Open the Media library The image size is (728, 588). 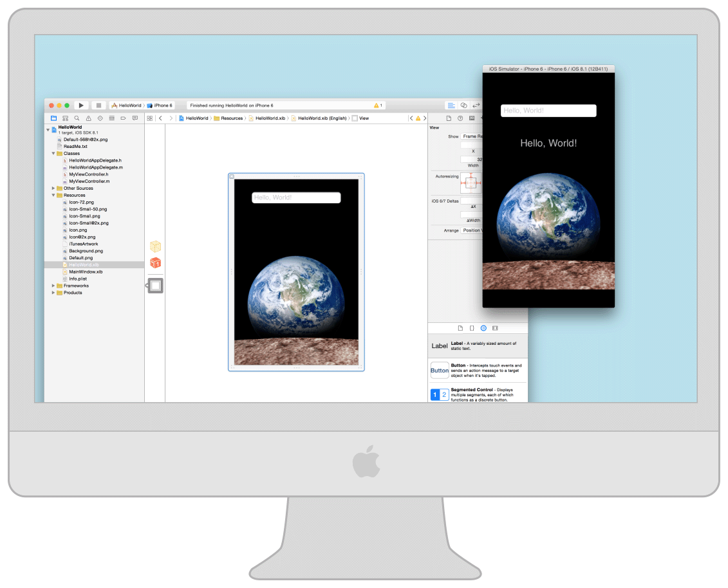(495, 328)
